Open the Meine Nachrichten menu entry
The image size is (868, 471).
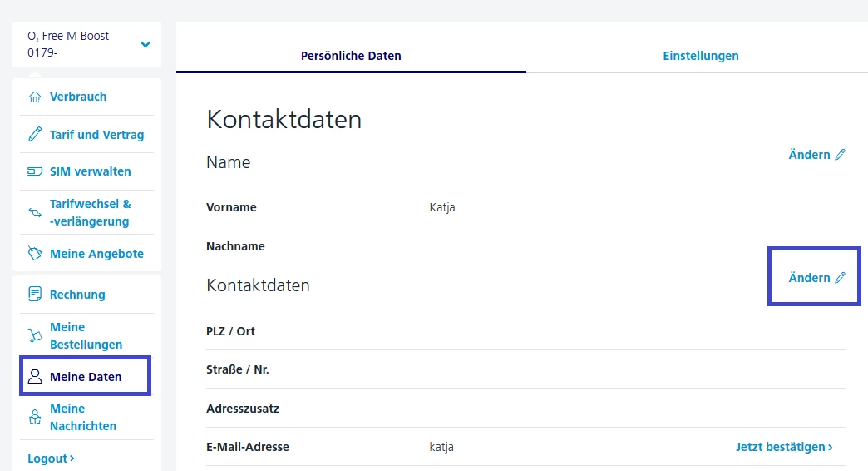(x=83, y=417)
